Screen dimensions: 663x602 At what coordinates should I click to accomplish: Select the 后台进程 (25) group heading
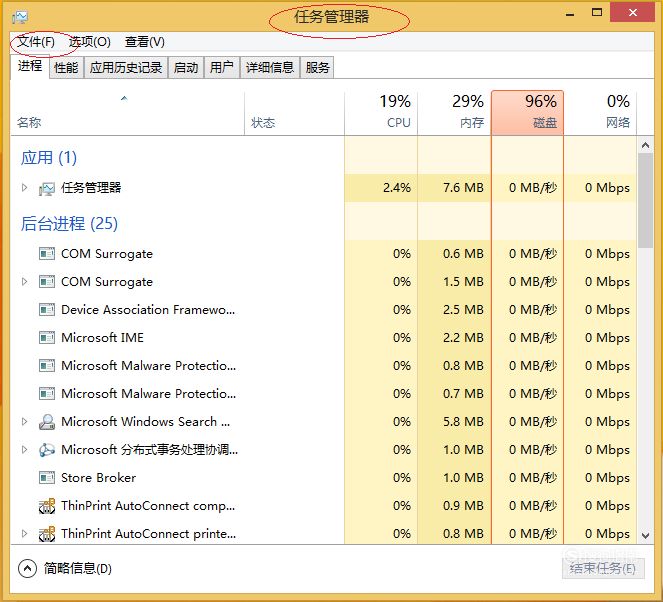[x=69, y=224]
